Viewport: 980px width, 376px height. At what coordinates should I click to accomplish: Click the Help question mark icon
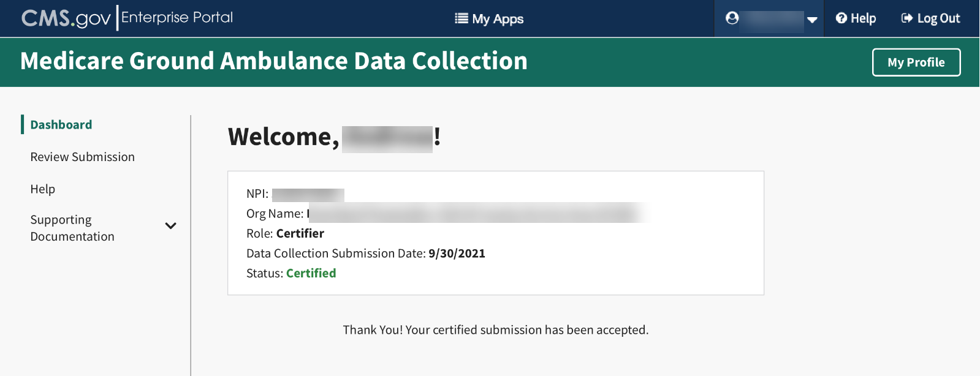click(x=841, y=18)
